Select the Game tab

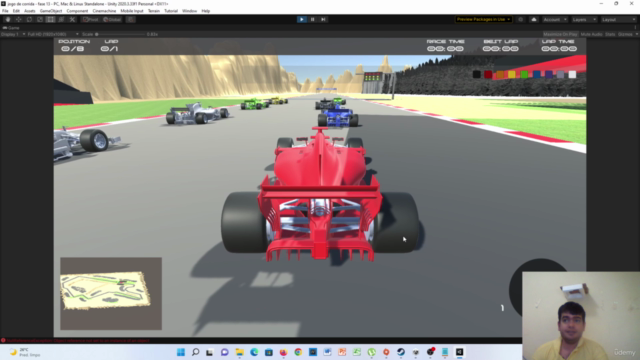tap(11, 28)
